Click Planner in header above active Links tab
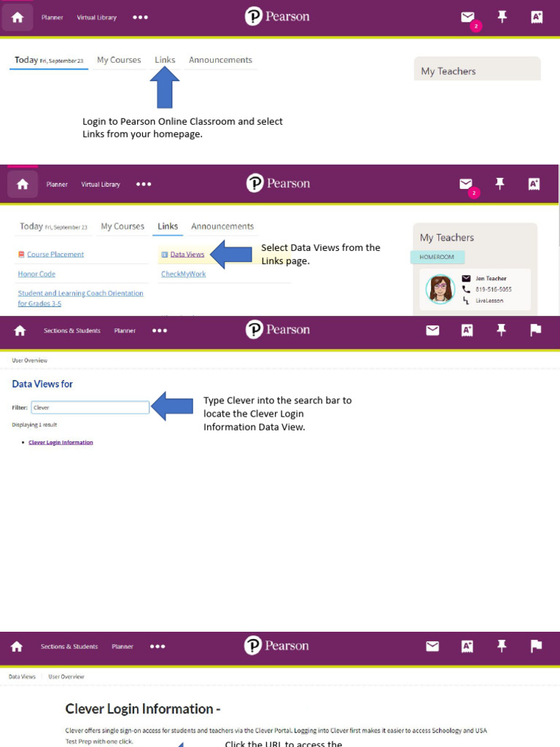Image resolution: width=560 pixels, height=747 pixels. tap(57, 185)
